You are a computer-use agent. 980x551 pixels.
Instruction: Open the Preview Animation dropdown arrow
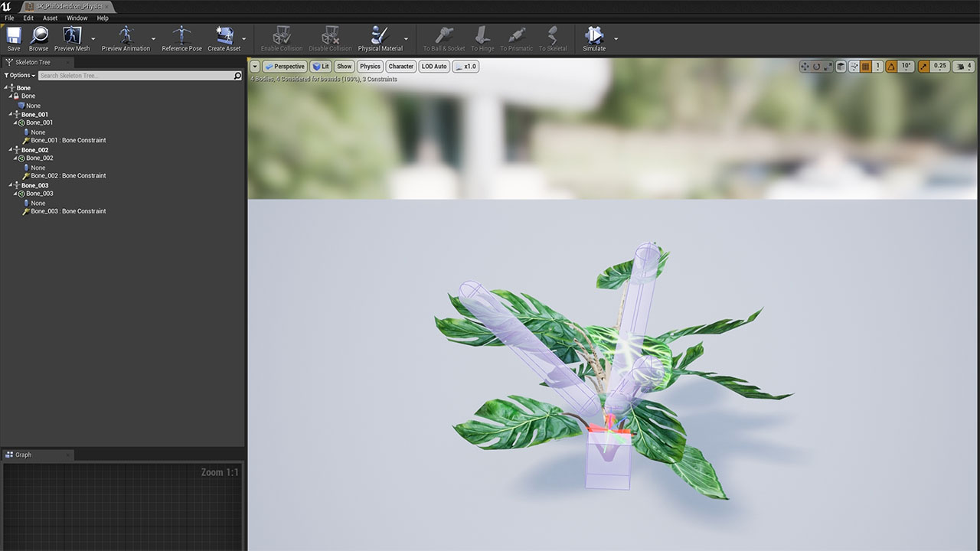pyautogui.click(x=154, y=39)
